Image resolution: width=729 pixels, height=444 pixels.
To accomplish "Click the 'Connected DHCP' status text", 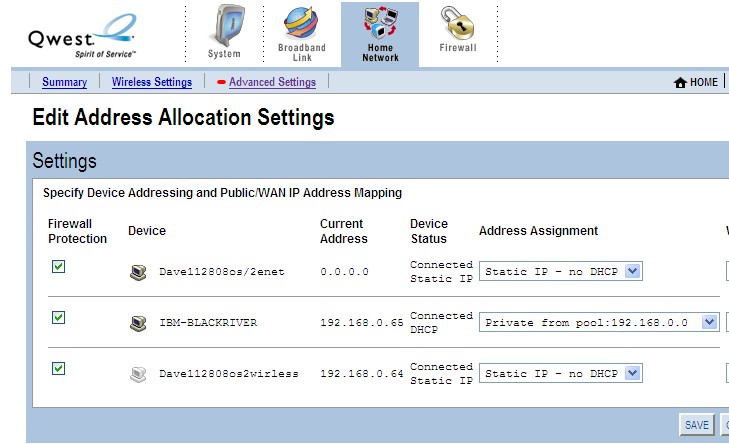I will pos(441,323).
